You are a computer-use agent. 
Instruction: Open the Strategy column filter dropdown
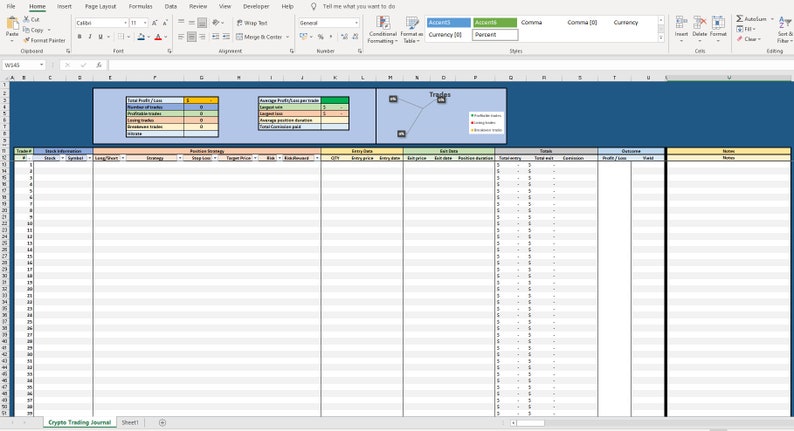click(180, 158)
